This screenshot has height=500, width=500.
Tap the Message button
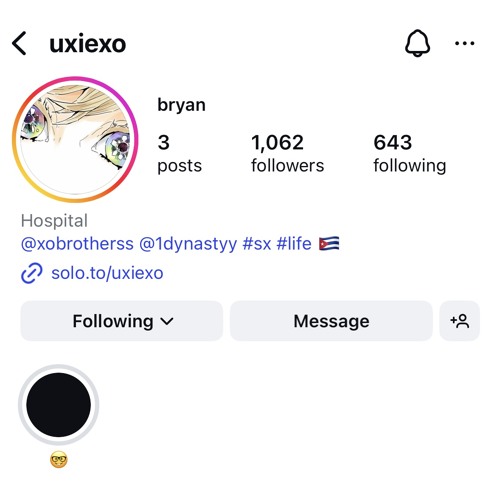coord(331,321)
